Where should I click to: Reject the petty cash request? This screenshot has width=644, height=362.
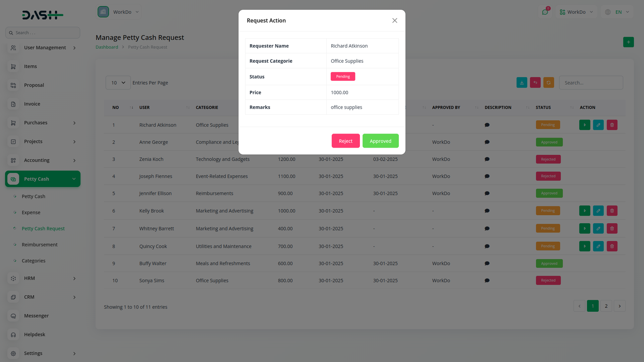[345, 141]
